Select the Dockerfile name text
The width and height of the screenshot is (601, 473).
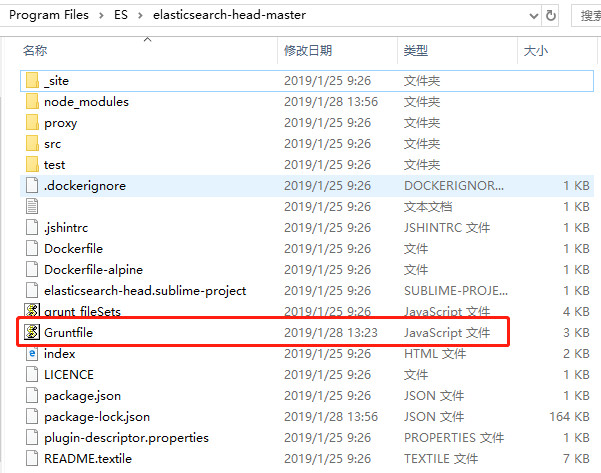click(73, 248)
